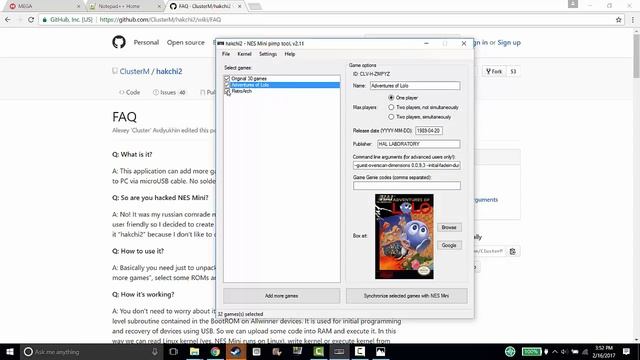Select Two players, simultaneously option
The height and width of the screenshot is (360, 640).
pos(391,117)
